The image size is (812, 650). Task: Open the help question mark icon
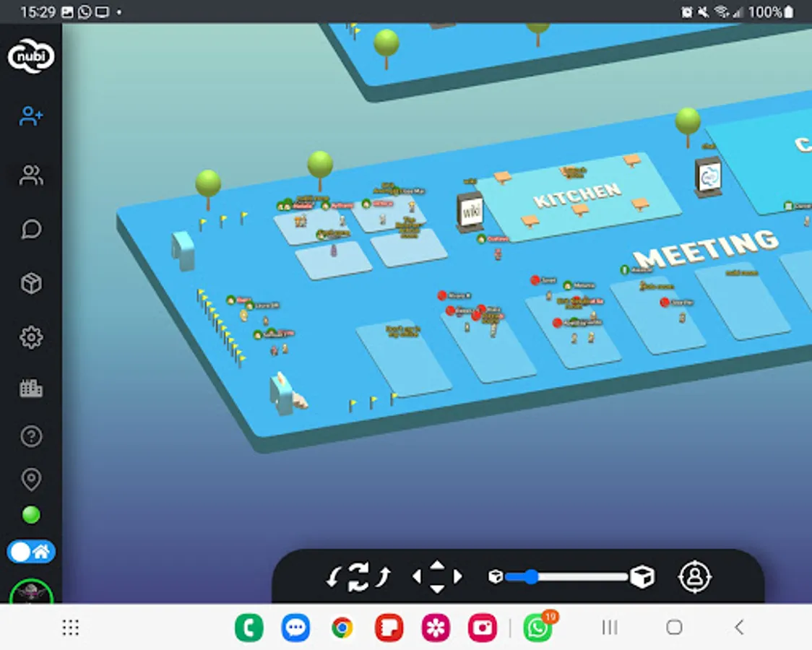(31, 436)
